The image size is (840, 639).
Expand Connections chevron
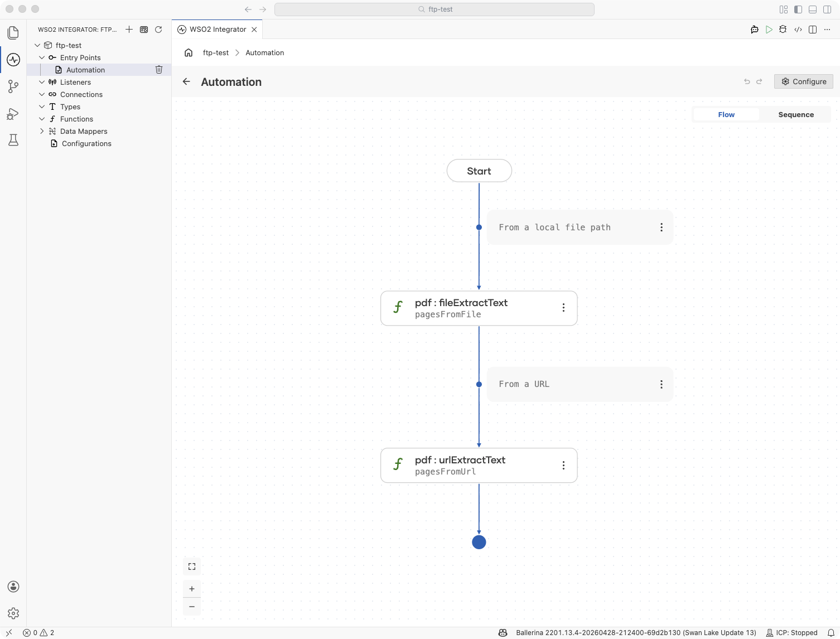tap(42, 94)
